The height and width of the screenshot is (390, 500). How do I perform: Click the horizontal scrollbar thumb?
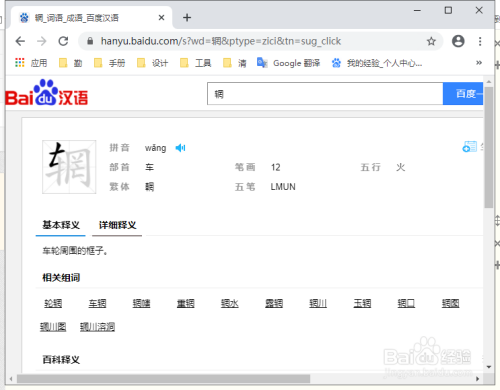pos(163,379)
